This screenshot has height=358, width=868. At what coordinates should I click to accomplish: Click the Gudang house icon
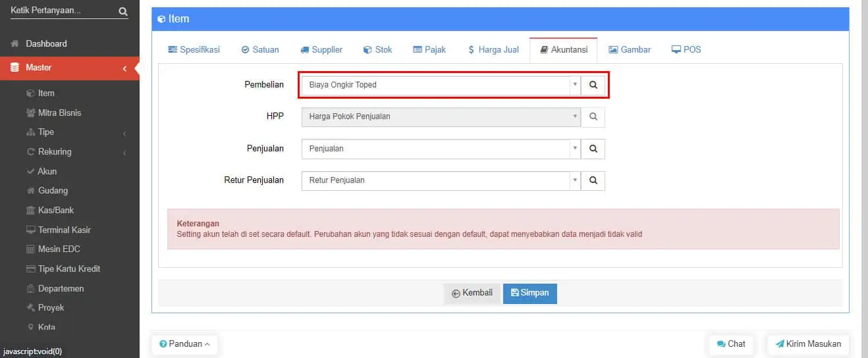30,191
